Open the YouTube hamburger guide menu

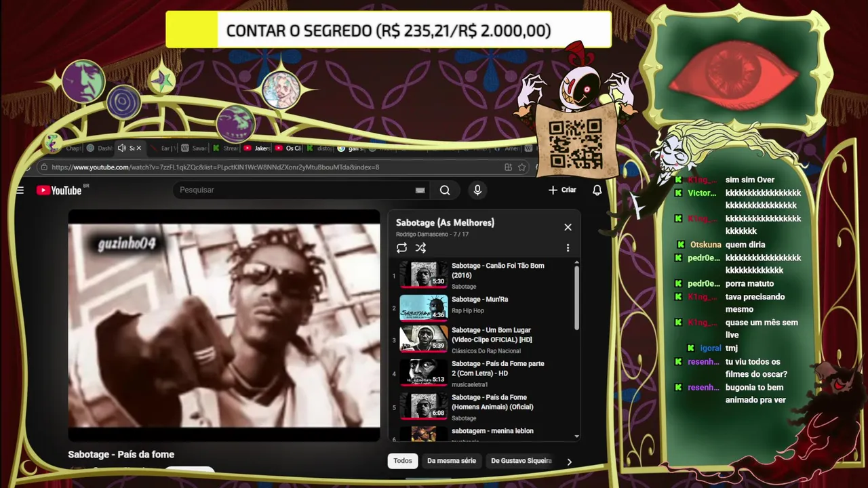[x=20, y=190]
